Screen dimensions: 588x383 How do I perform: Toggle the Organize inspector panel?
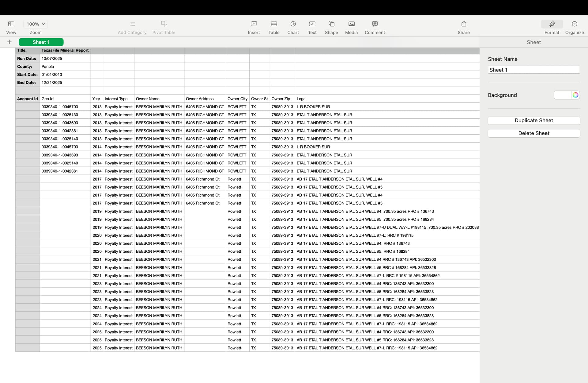click(574, 24)
